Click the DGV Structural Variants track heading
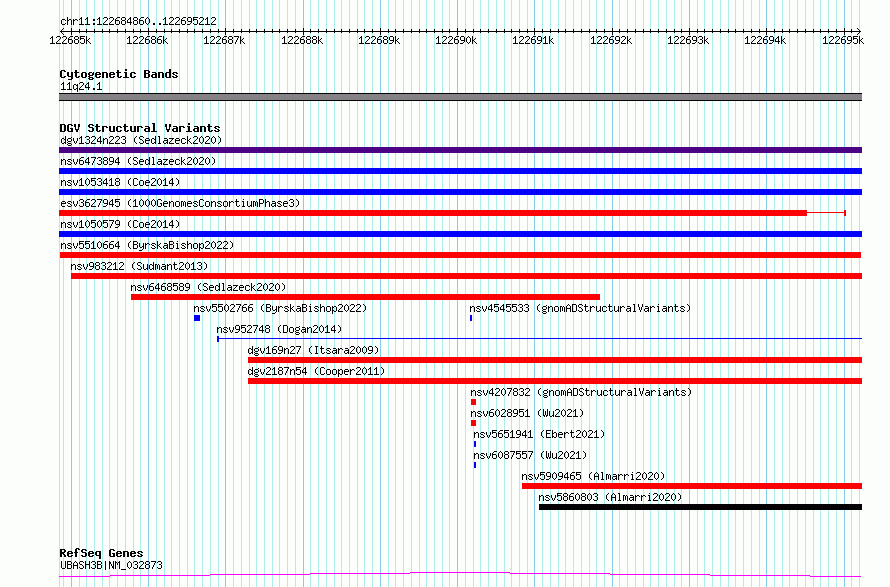The width and height of the screenshot is (890, 587). point(140,128)
